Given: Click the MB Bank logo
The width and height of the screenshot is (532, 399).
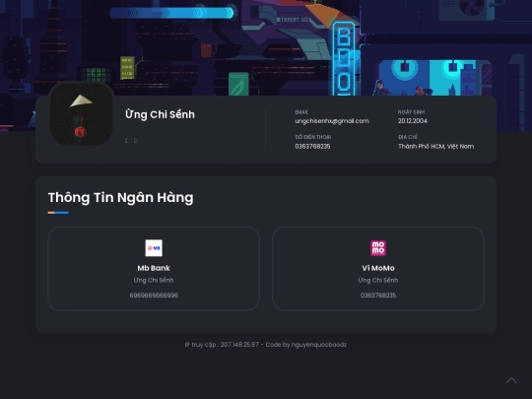Looking at the screenshot, I should pos(154,248).
